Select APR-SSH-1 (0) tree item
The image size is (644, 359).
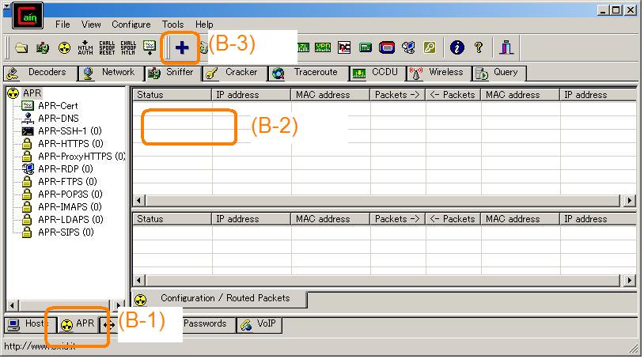[70, 131]
